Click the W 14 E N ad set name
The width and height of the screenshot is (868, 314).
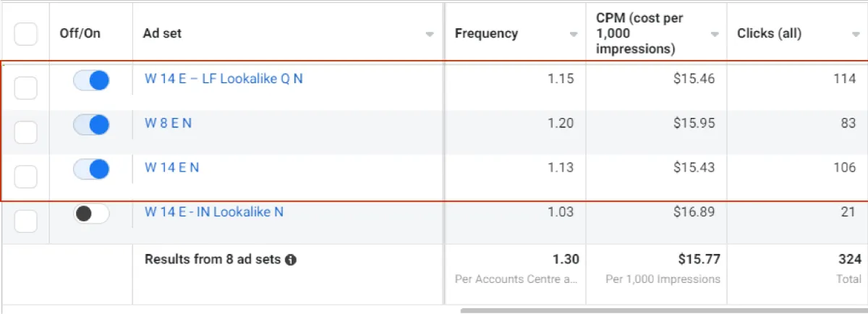coord(171,167)
